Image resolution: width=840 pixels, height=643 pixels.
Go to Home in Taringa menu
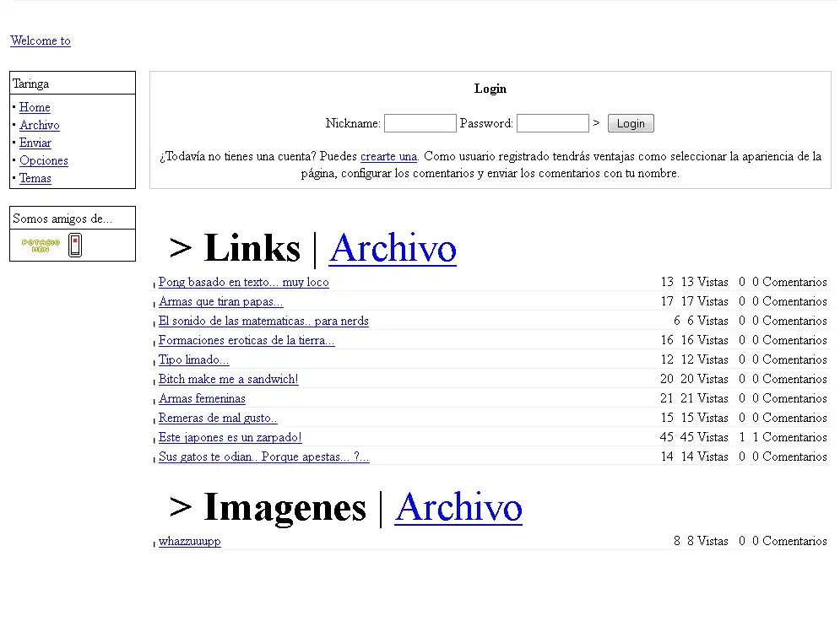35,107
